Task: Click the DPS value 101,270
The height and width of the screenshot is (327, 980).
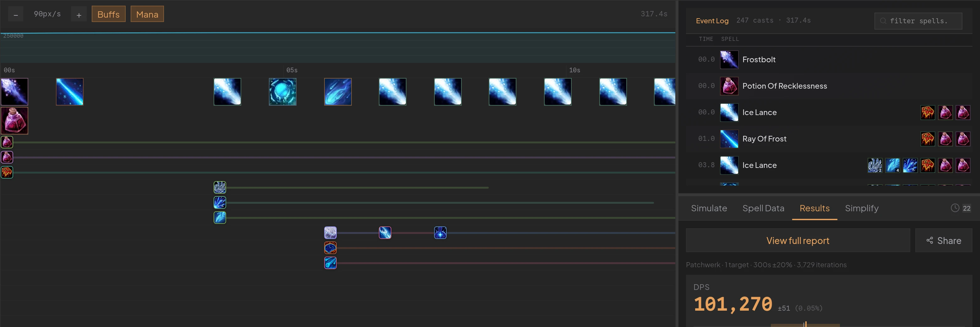Action: 733,305
